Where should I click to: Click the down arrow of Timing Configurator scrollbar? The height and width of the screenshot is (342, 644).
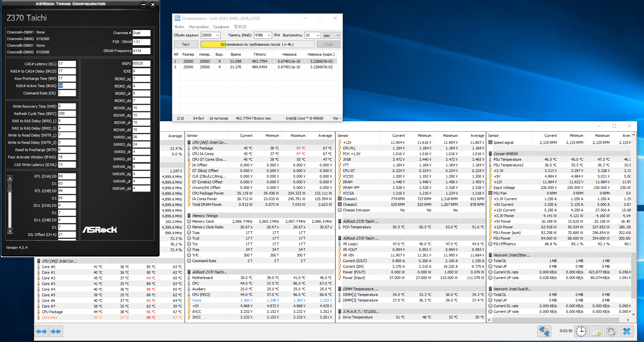[x=10, y=231]
